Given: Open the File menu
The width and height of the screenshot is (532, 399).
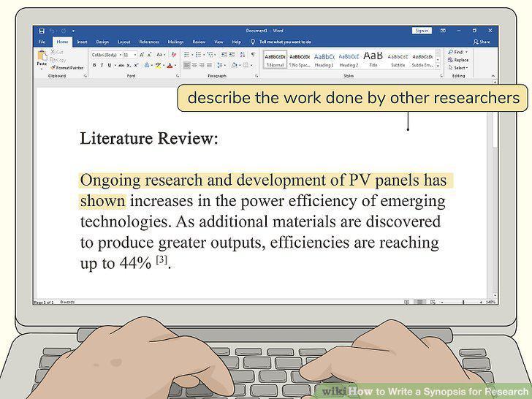Looking at the screenshot, I should coord(42,42).
